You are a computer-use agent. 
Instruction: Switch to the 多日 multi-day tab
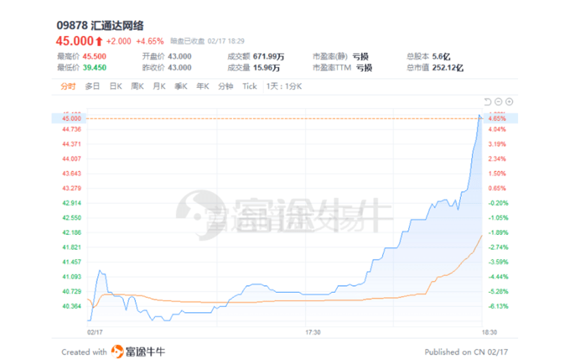tap(92, 86)
